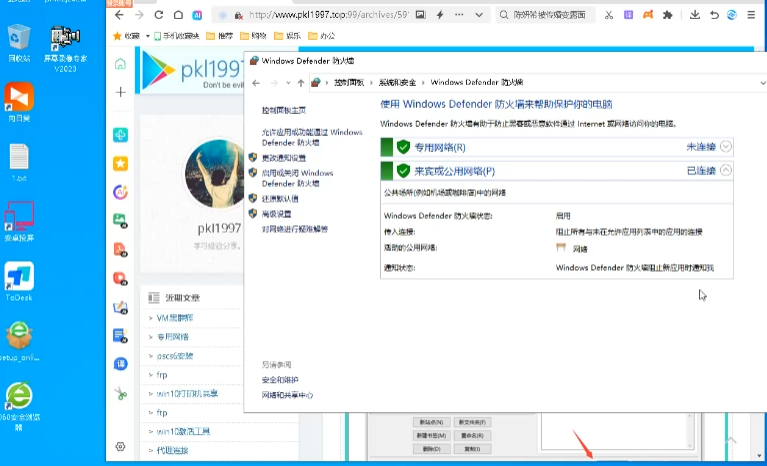Screen dimensions: 767x466
Task: Open the 安全和维护 link
Action: 280,379
